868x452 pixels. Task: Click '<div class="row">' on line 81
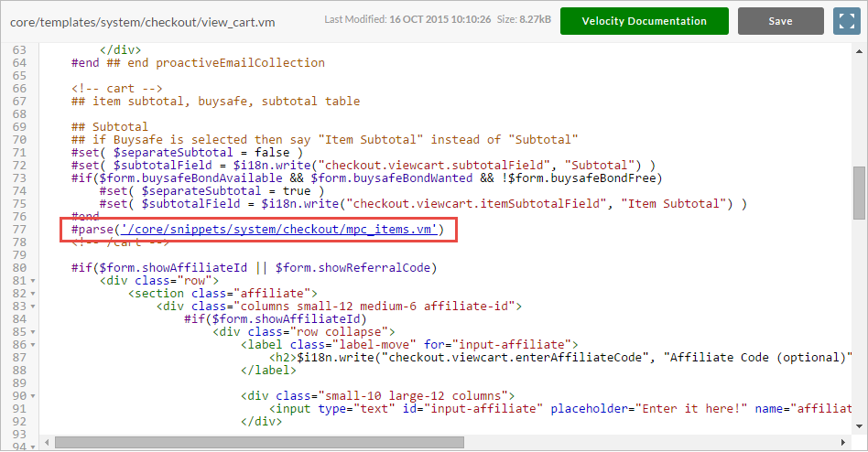159,281
